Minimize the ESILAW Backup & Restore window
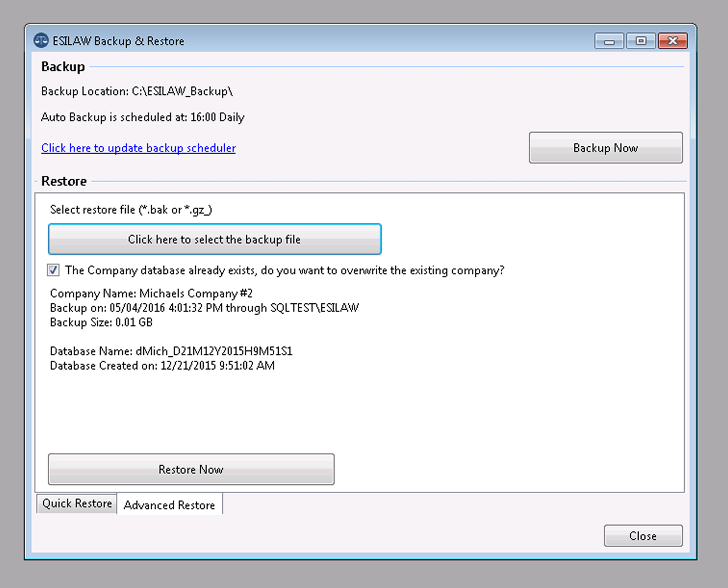Screen dimensions: 728x588 (609, 41)
